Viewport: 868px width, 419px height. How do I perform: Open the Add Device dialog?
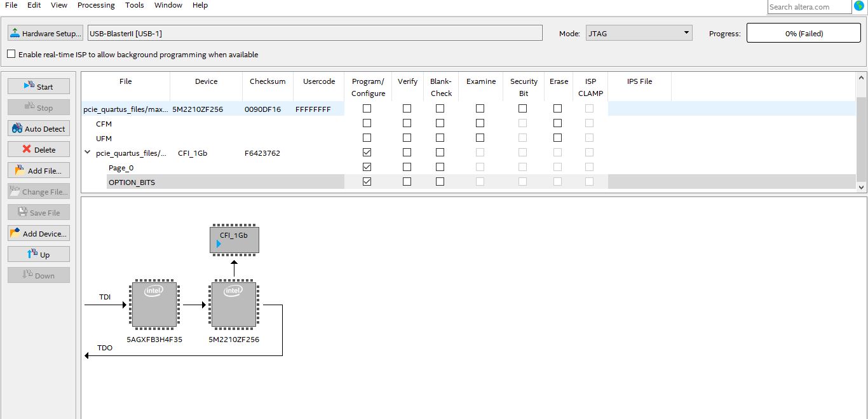[x=39, y=233]
